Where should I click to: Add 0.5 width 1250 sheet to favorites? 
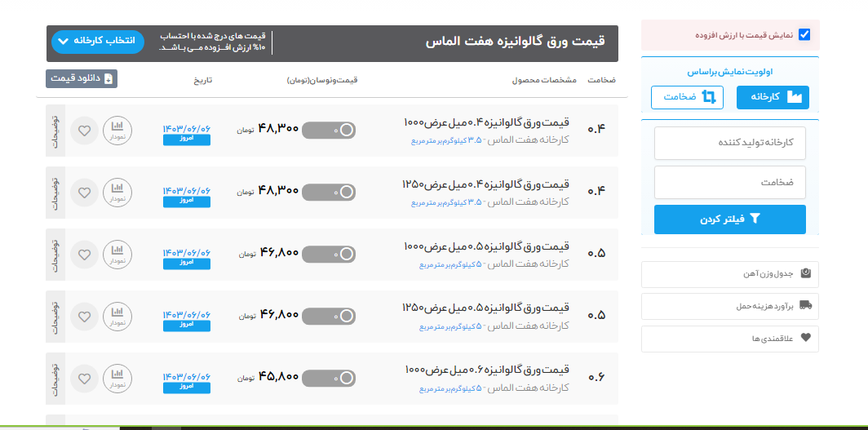[84, 317]
